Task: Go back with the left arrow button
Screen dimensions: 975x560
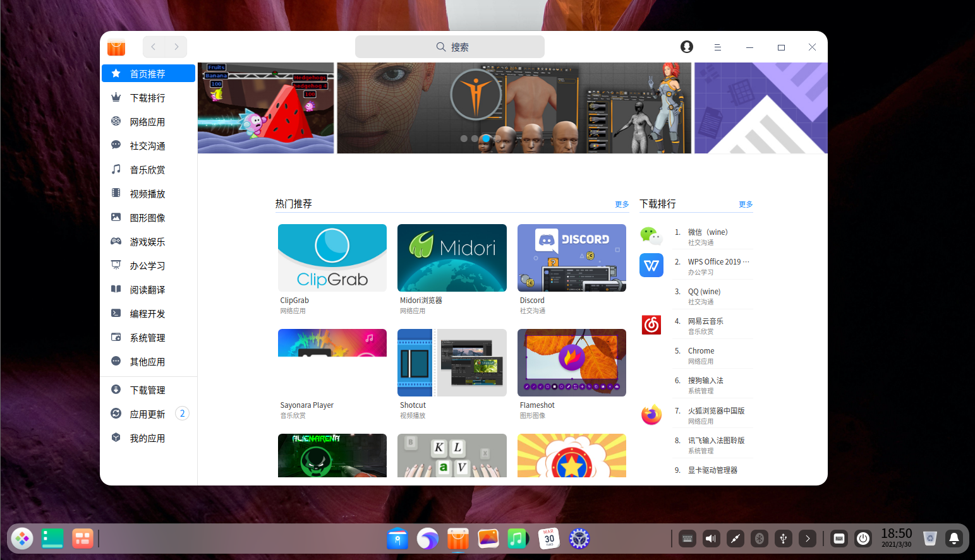Action: [x=154, y=47]
